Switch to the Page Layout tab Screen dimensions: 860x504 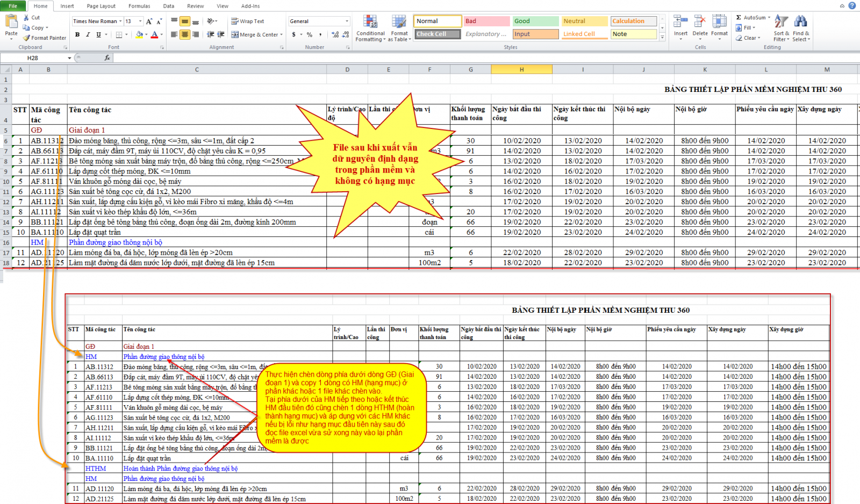pos(101,6)
